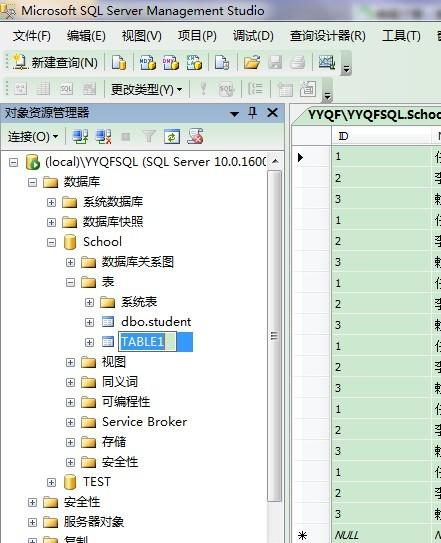Screen dimensions: 441x543
Task: Click the Add Group By icon
Action: 255,89
